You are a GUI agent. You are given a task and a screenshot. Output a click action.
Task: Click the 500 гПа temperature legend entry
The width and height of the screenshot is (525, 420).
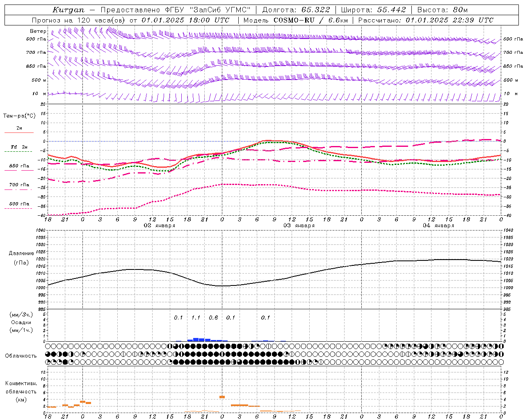[19, 204]
